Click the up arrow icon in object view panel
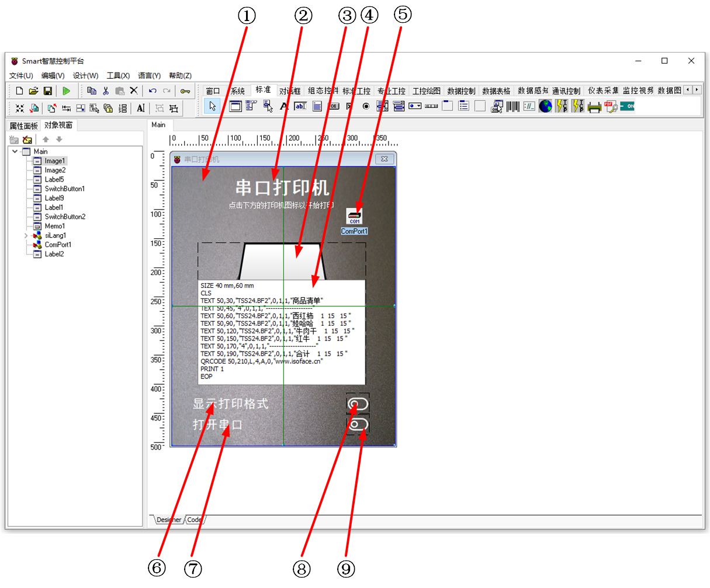The height and width of the screenshot is (588, 710). coord(46,140)
